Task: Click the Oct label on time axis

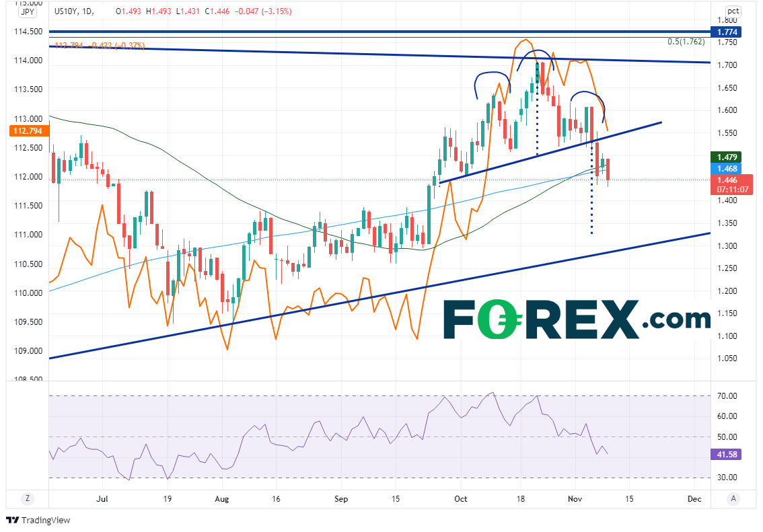Action: point(460,498)
